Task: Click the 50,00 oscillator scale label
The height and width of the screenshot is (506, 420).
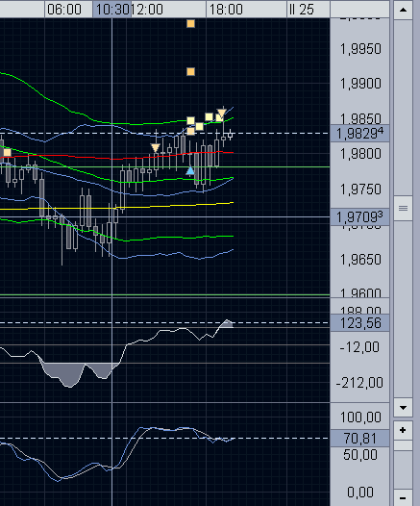Action: click(360, 455)
